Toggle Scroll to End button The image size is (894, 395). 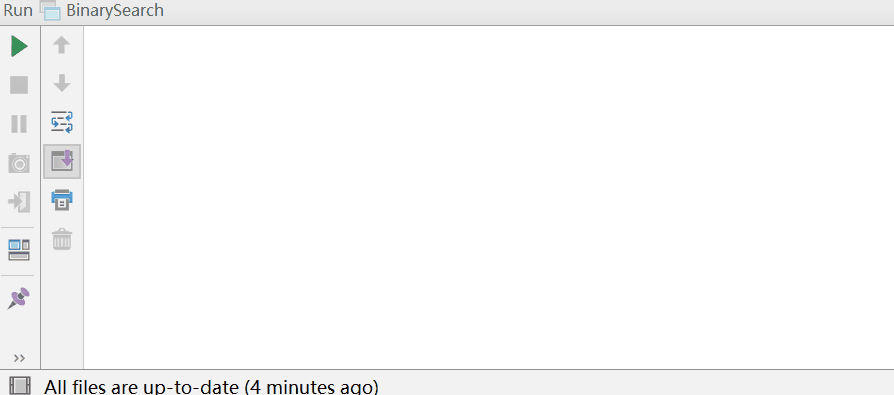(x=62, y=161)
